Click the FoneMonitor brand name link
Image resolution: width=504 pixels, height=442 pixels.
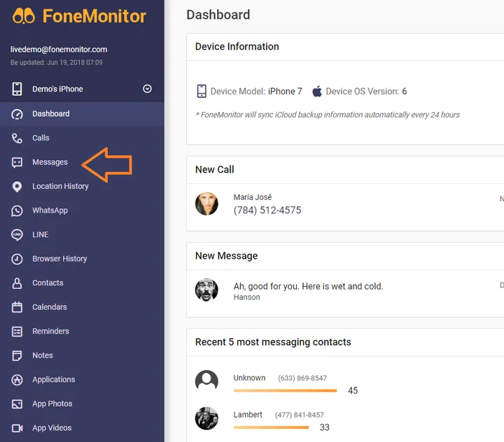tap(94, 16)
